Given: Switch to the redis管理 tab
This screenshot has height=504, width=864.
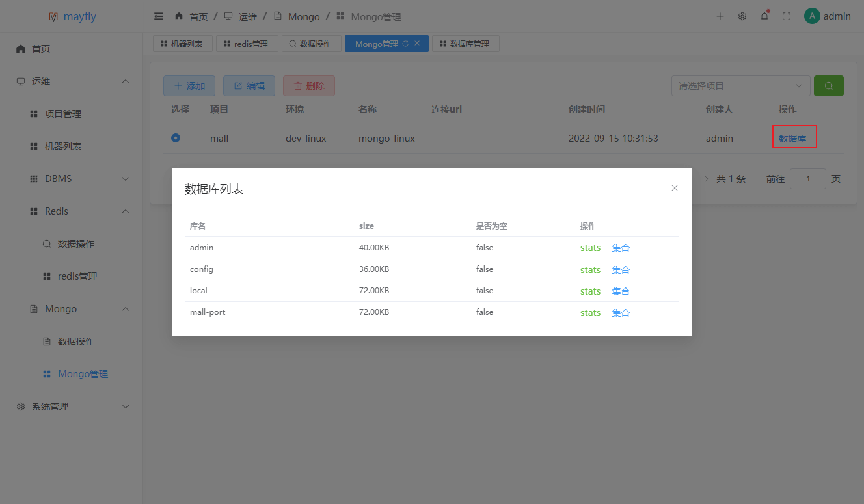Looking at the screenshot, I should pyautogui.click(x=247, y=44).
